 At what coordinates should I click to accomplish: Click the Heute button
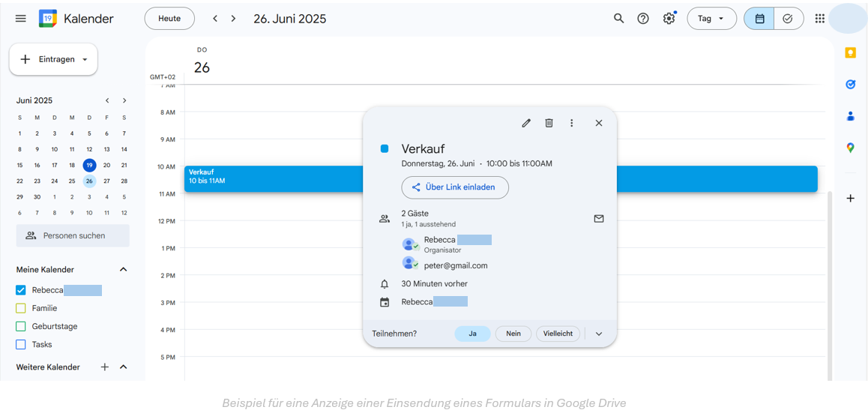[169, 19]
